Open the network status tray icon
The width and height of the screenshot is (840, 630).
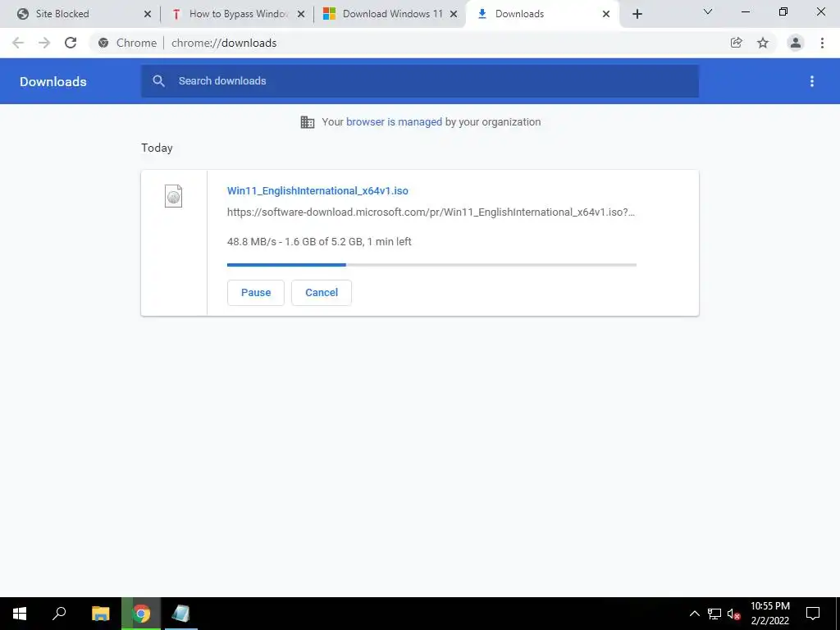(x=714, y=614)
